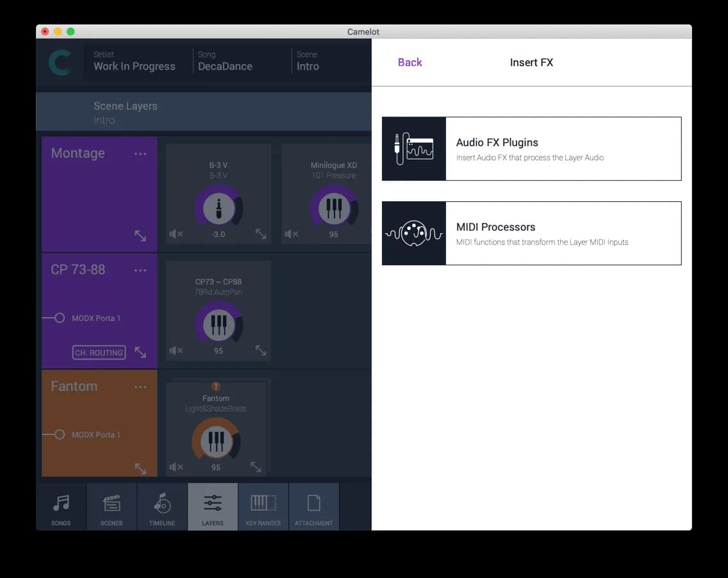This screenshot has height=578, width=728.
Task: Switch to the Layers tab
Action: (213, 506)
